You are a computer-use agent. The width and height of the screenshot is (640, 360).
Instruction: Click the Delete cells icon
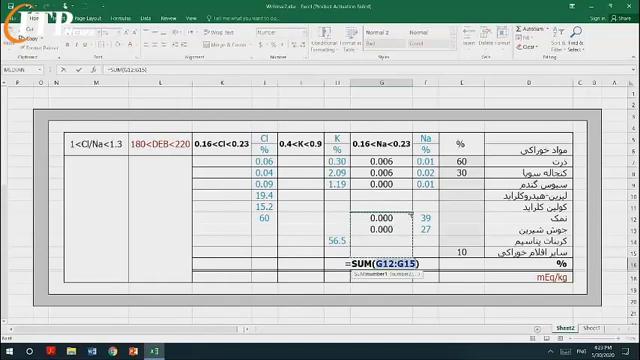486,33
